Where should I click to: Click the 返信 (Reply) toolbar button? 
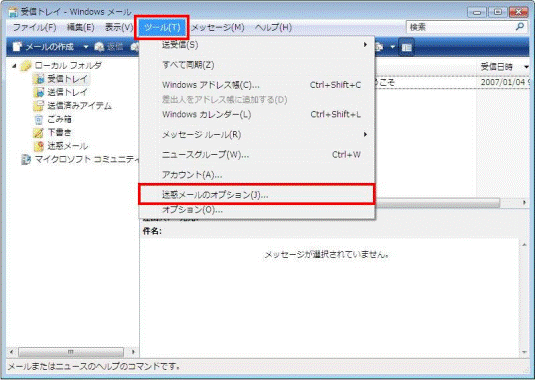[109, 47]
